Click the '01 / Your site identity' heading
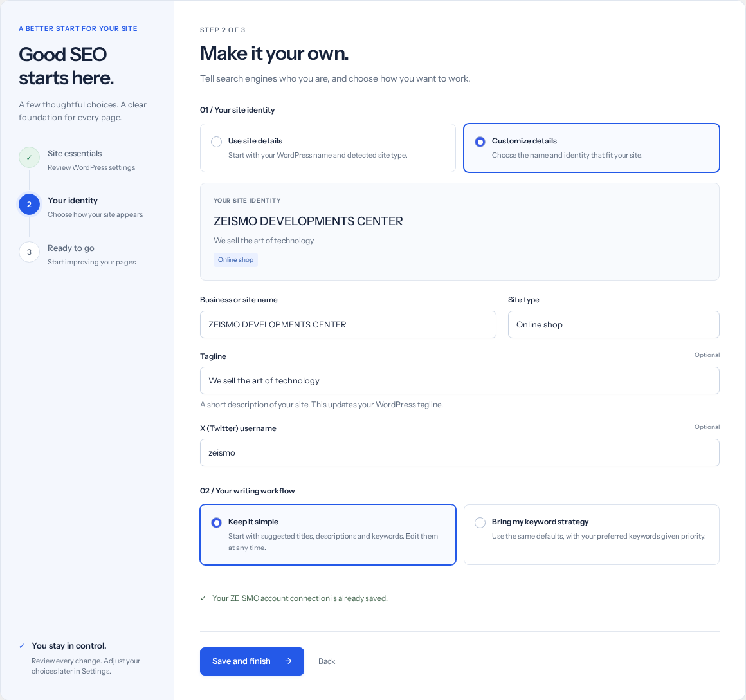Screen dimensions: 746x700 (x=237, y=110)
